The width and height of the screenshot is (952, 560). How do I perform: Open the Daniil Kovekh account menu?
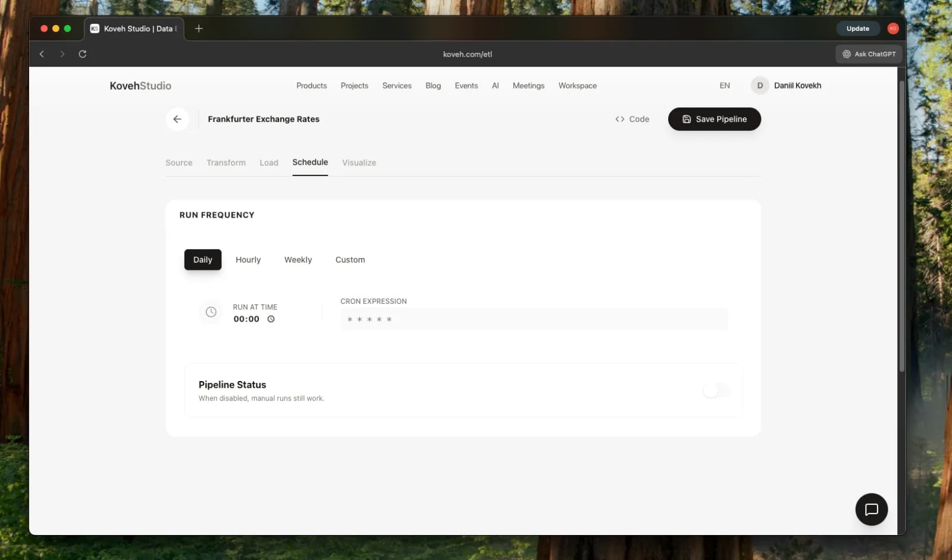(797, 86)
